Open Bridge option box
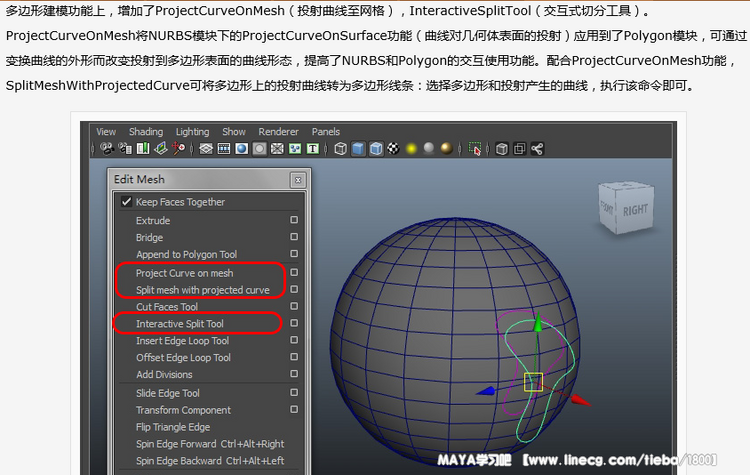This screenshot has height=475, width=750. pyautogui.click(x=294, y=237)
